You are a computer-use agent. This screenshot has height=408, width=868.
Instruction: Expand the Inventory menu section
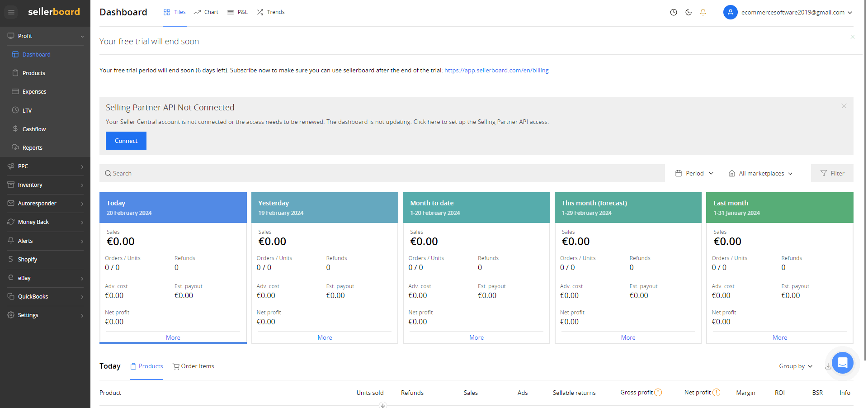tap(45, 185)
